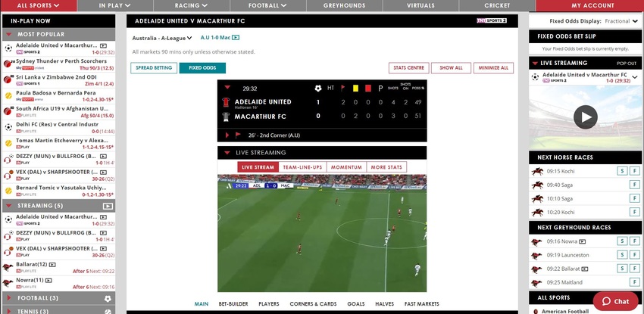The width and height of the screenshot is (644, 314).
Task: Select the Bet-Builder markets tab
Action: click(x=233, y=304)
